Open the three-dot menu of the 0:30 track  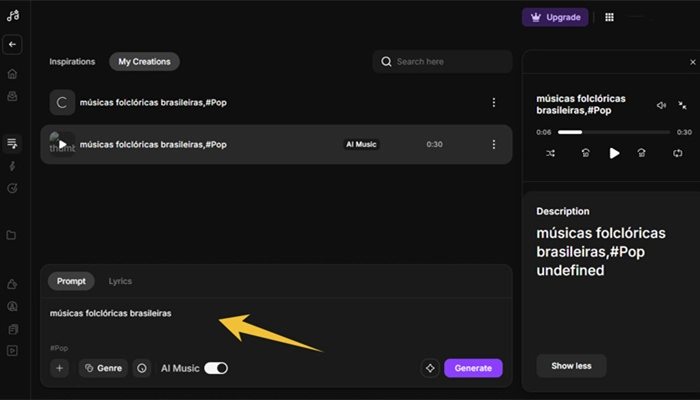[493, 144]
